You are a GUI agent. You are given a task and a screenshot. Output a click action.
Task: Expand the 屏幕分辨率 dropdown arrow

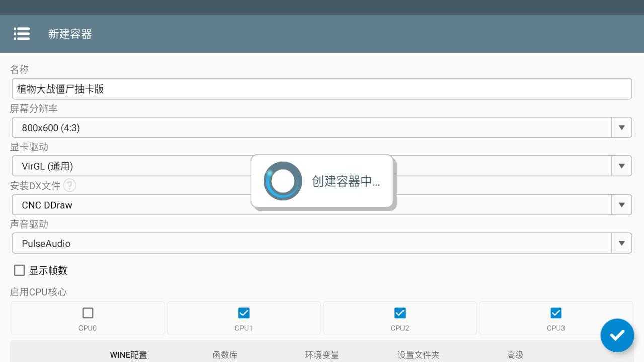pyautogui.click(x=621, y=128)
